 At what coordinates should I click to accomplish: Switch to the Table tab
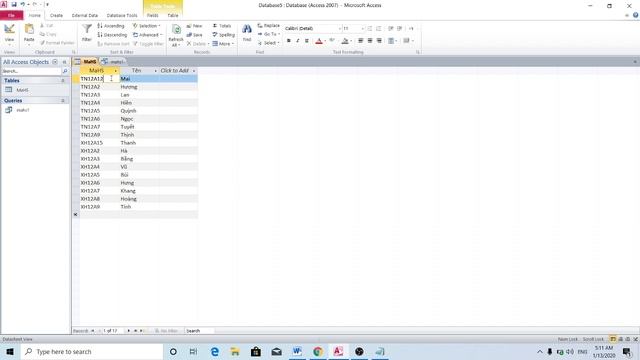(x=173, y=15)
